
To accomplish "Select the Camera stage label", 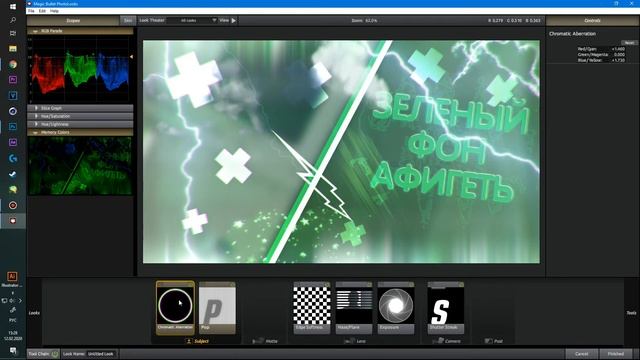I will pos(447,341).
